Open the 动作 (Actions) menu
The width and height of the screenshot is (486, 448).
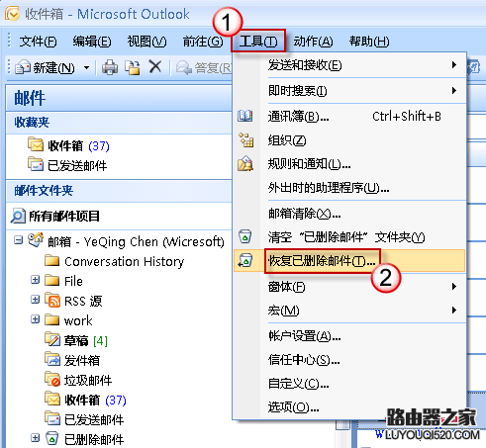[313, 42]
